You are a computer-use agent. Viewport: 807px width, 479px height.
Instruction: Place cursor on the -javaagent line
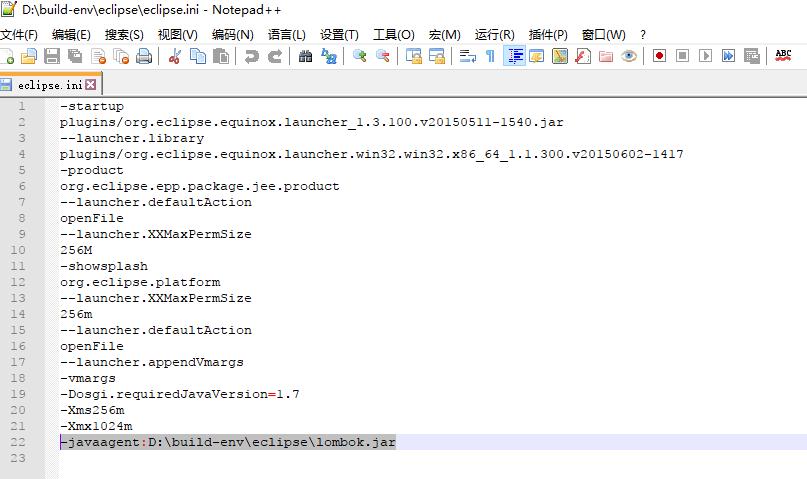[227, 442]
